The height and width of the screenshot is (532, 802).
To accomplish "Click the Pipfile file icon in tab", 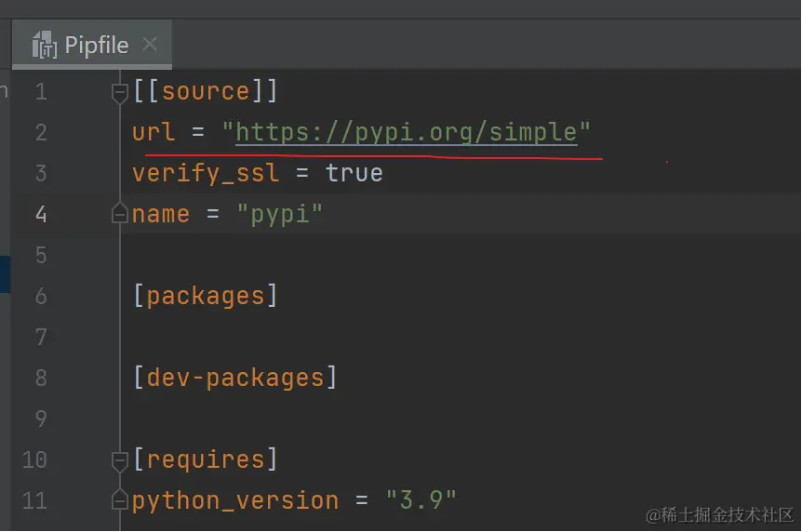I will 45,45.
